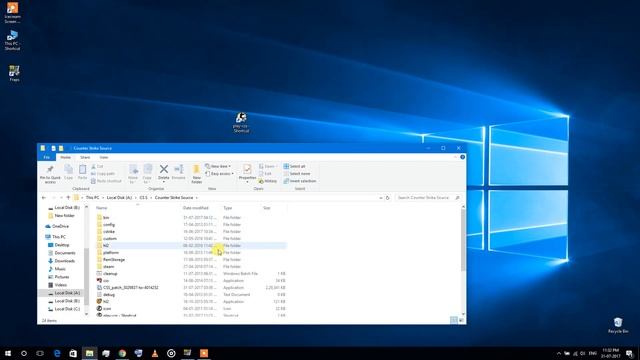Show hidden system tray icons
The height and width of the screenshot is (360, 640).
coord(558,353)
